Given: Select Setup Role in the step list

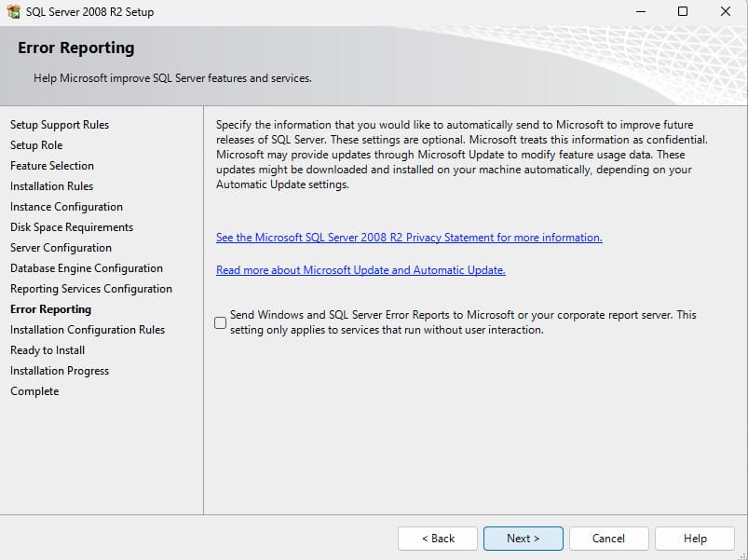Looking at the screenshot, I should click(x=36, y=145).
